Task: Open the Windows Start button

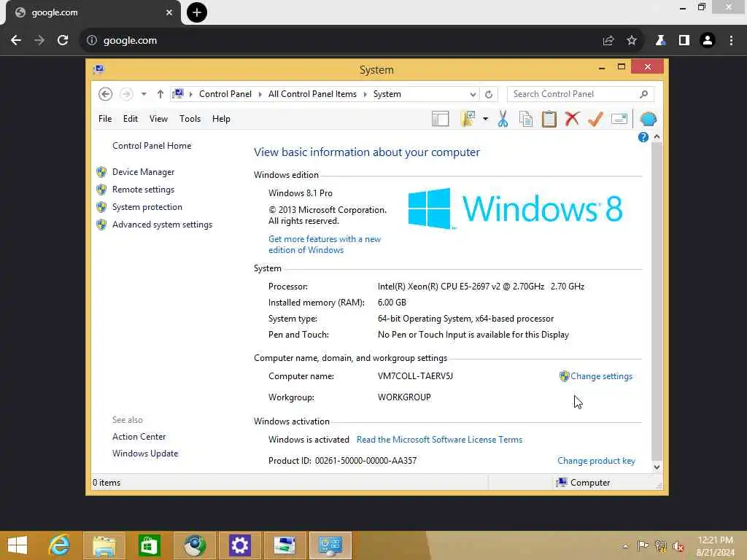Action: coord(18,545)
